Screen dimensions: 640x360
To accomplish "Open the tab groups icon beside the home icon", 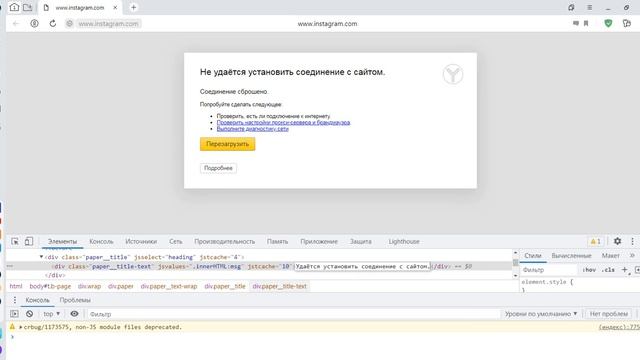I will pos(27,7).
